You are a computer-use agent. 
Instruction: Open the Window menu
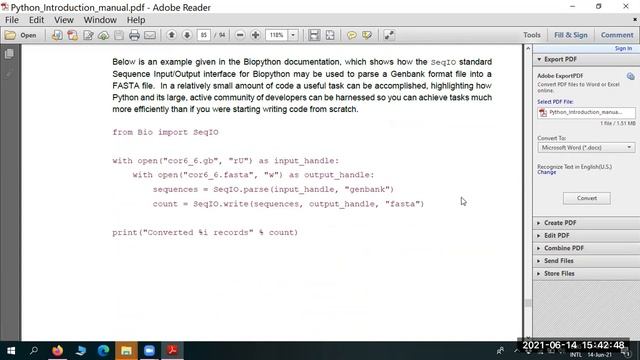(x=100, y=20)
